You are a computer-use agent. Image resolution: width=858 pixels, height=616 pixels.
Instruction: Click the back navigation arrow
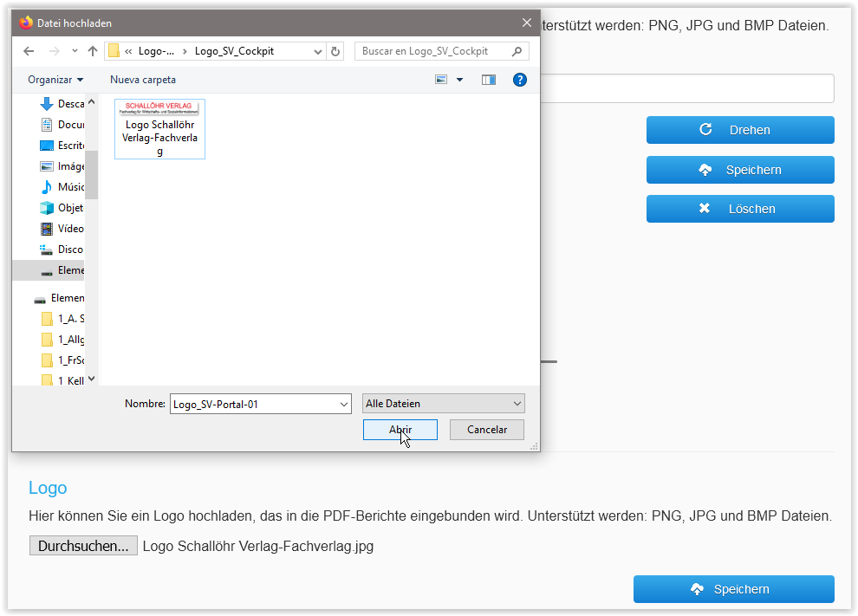tap(29, 51)
